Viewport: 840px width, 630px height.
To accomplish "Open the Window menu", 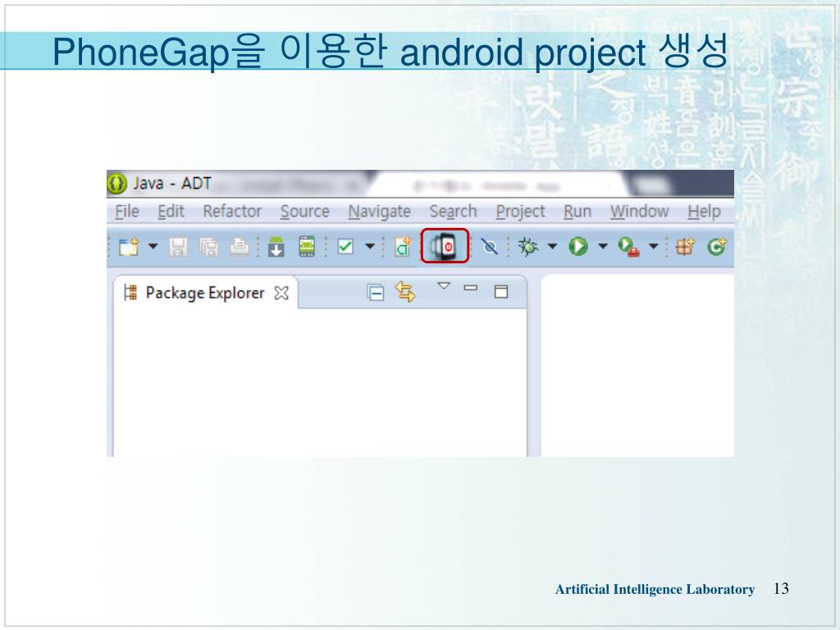I will tap(640, 211).
